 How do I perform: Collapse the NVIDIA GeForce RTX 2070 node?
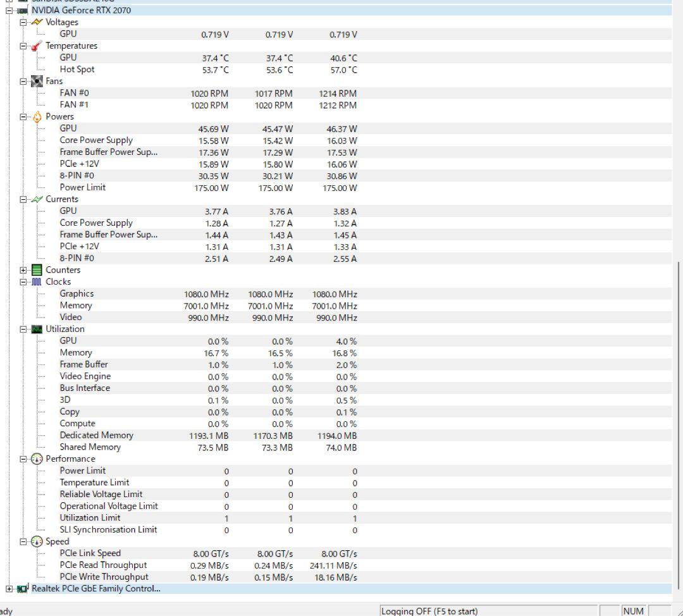pyautogui.click(x=9, y=11)
